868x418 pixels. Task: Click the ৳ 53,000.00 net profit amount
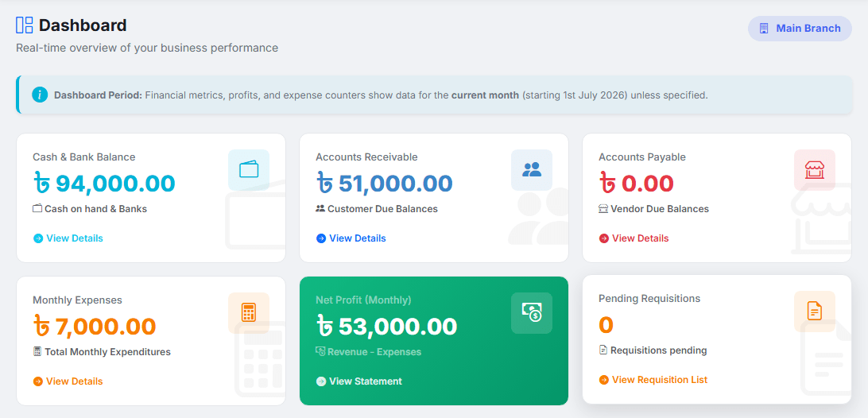(386, 326)
